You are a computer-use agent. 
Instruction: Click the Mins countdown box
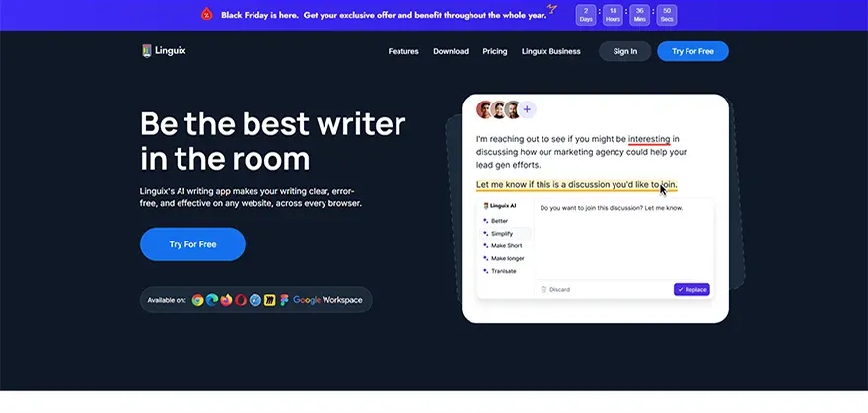640,15
